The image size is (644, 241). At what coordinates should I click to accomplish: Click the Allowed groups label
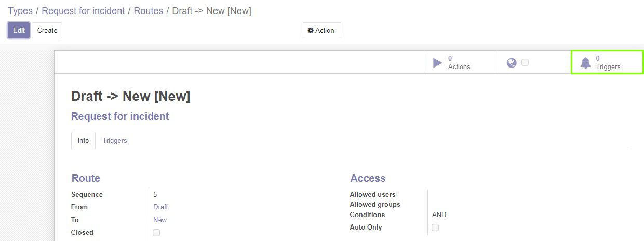(375, 205)
